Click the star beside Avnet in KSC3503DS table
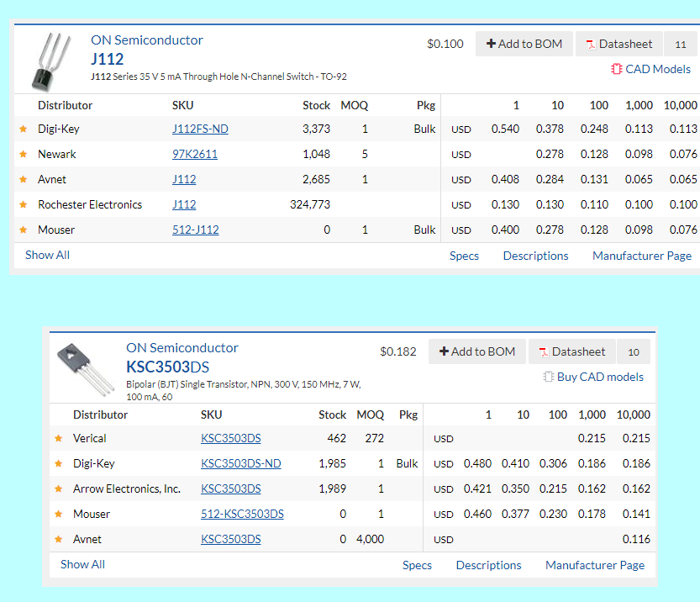 tap(59, 540)
